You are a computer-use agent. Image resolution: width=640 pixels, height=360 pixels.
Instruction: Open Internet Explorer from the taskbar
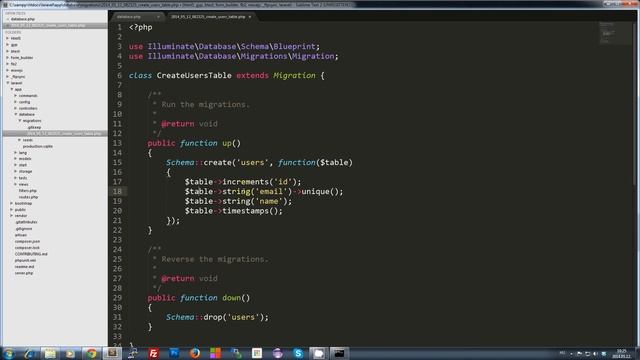(29, 353)
